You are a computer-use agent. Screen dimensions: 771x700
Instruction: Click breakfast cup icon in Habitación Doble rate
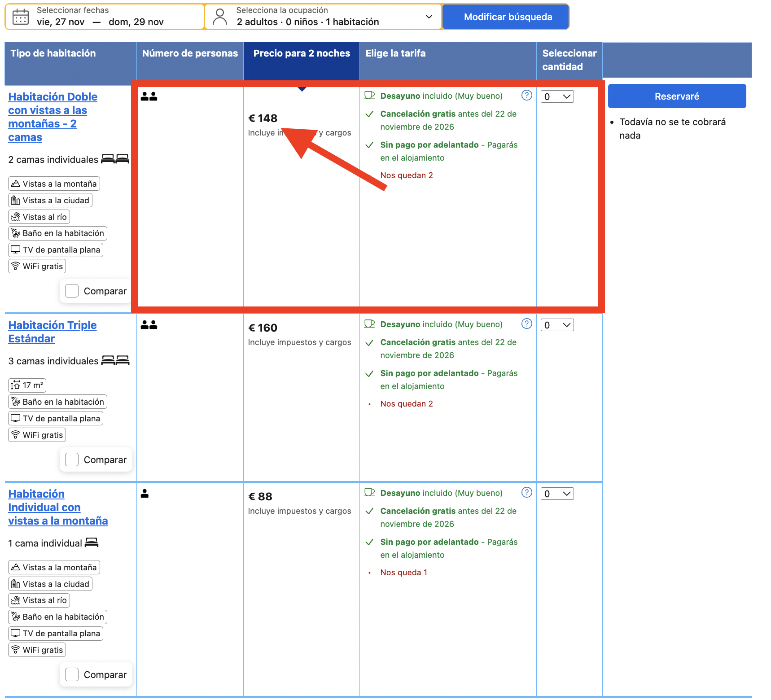click(369, 95)
